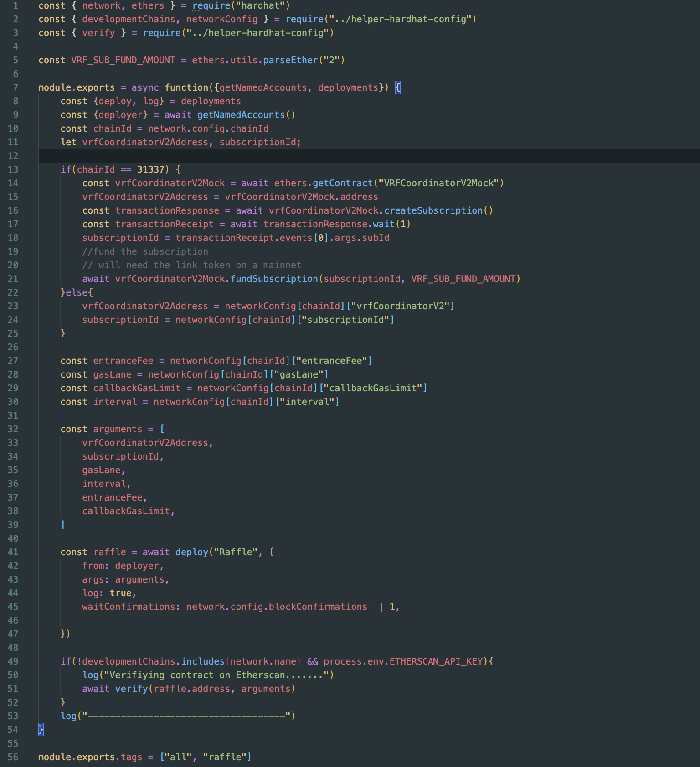Click '"interval"' string on line 30
Screen dimensions: 700x767
pyautogui.click(x=307, y=402)
